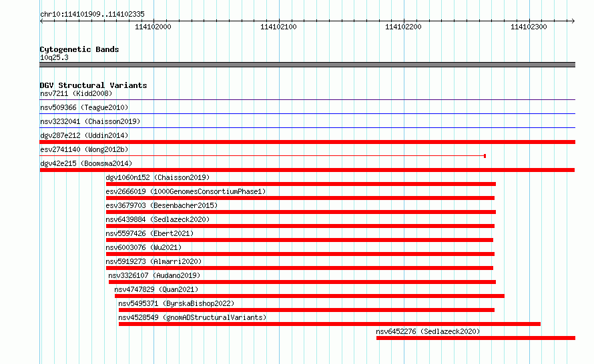Click the DGV Structural Variants track title

click(x=93, y=85)
